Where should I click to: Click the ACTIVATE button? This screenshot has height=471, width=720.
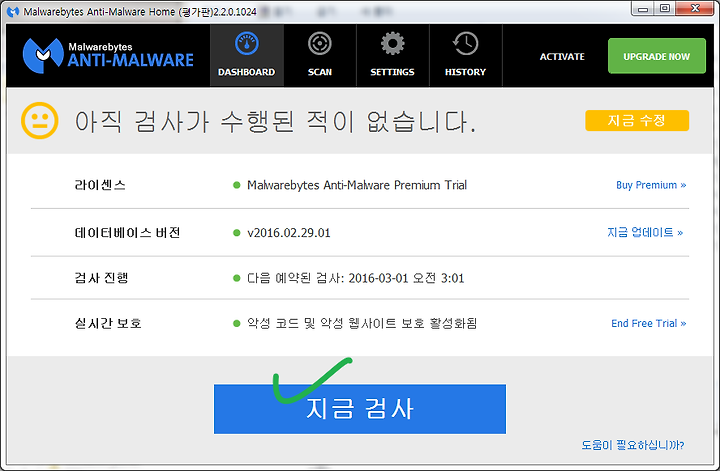click(562, 56)
